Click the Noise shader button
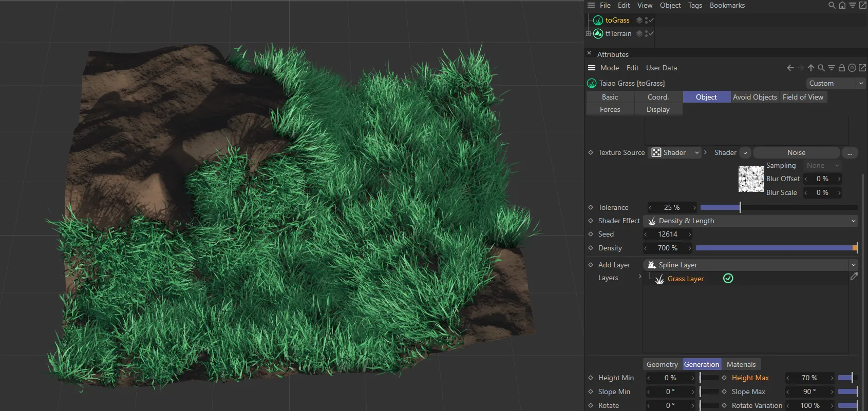Screen dimensions: 868x411 [x=796, y=153]
